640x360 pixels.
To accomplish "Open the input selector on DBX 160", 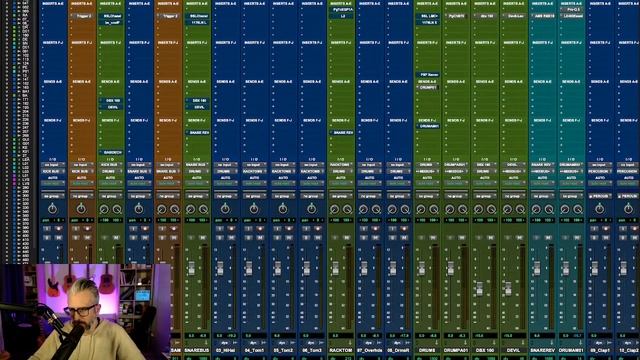I will pos(484,165).
